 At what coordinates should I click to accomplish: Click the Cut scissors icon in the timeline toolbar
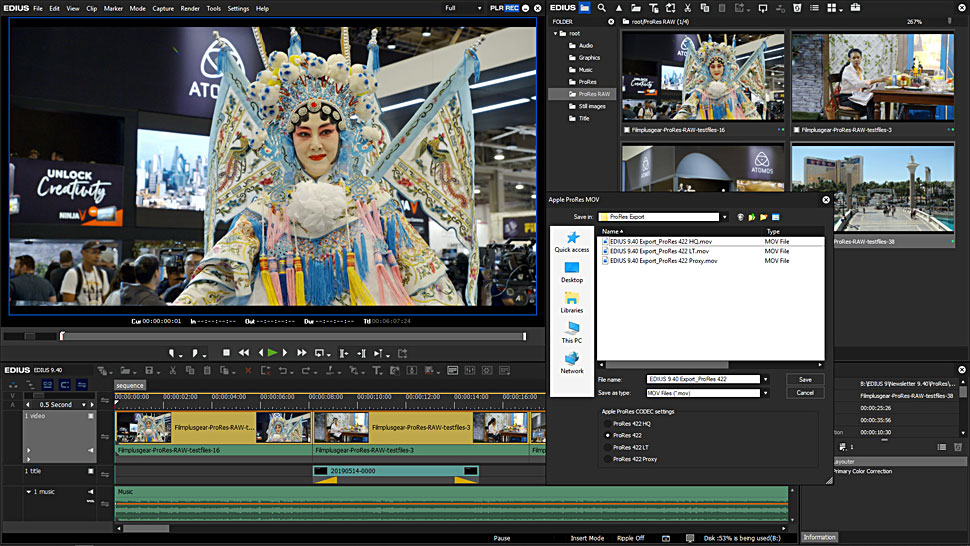click(x=172, y=370)
